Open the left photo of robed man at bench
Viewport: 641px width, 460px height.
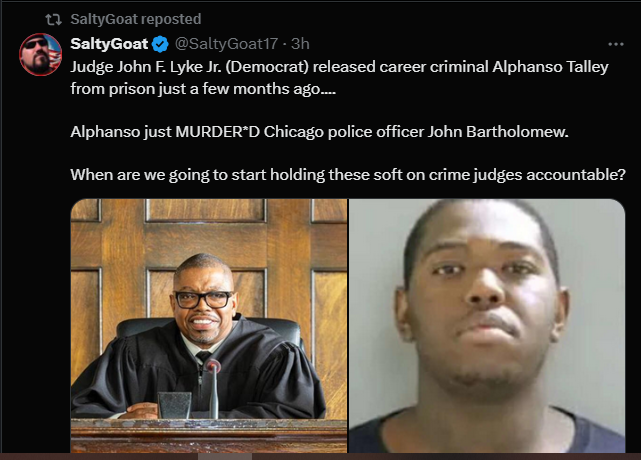[x=209, y=325]
